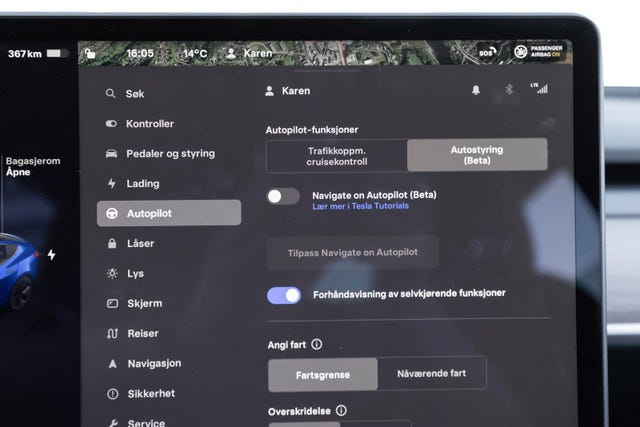Click the magnifier search icon
640x427 pixels.
(110, 93)
